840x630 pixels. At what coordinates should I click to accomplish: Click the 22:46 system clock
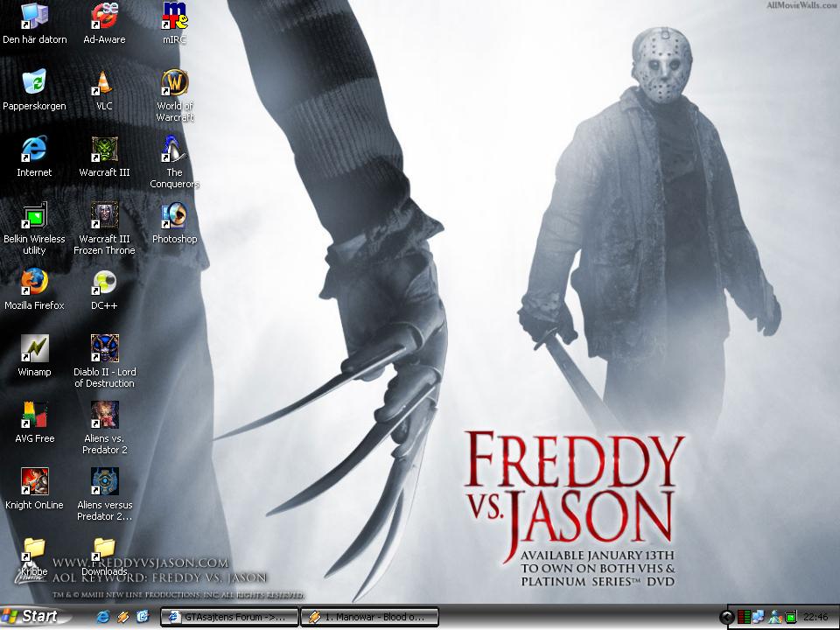coord(815,617)
